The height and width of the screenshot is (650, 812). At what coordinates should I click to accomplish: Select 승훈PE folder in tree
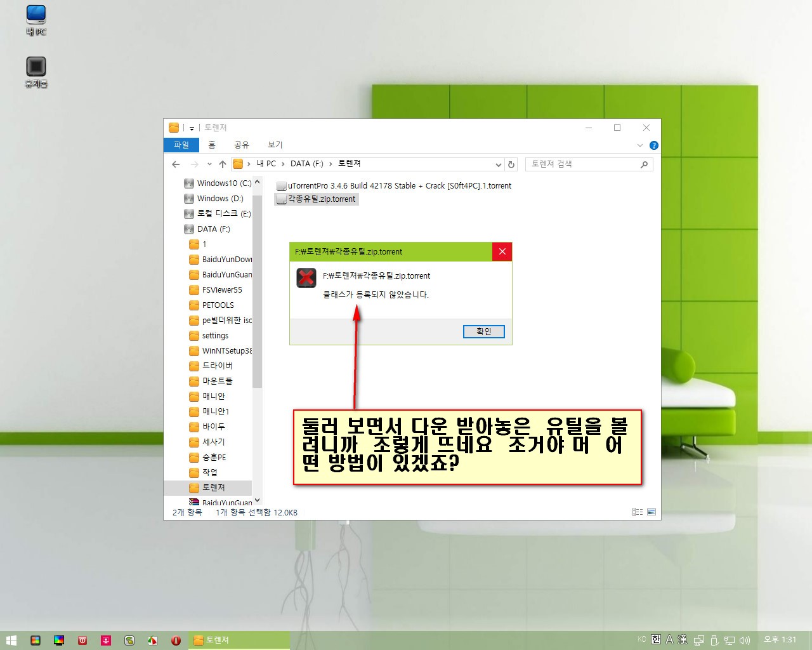tap(208, 458)
